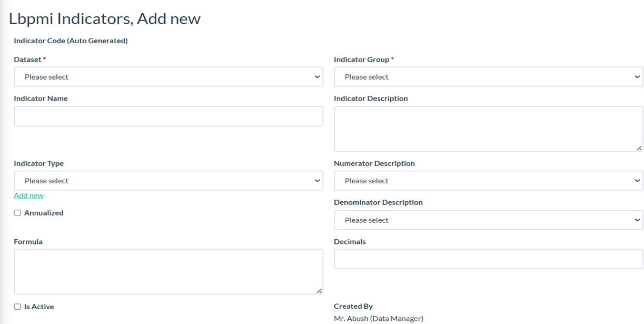Click the Mr. Abush (Data Manager) text
The image size is (644, 324).
click(x=378, y=318)
